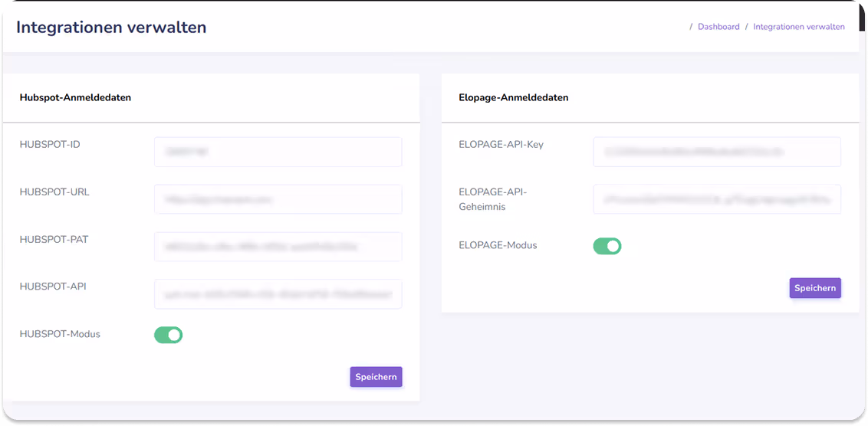This screenshot has height=426, width=868.
Task: Select the ELOPAGE-API-Key label
Action: (501, 144)
